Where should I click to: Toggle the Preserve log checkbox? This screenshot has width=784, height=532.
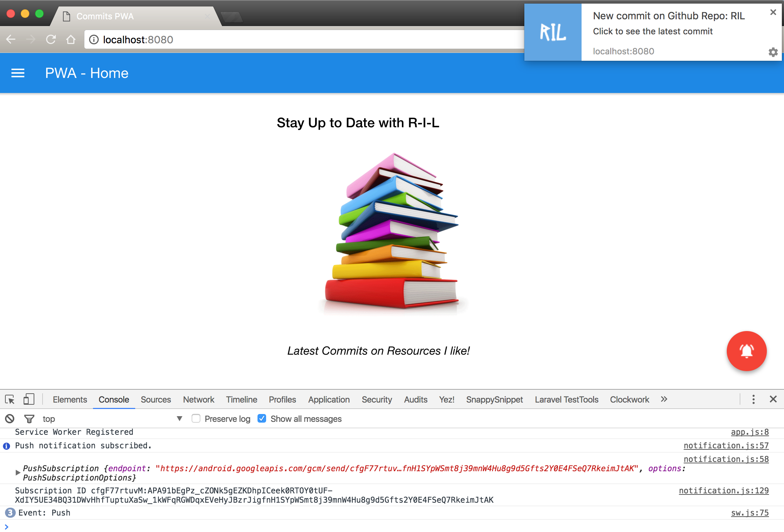195,419
